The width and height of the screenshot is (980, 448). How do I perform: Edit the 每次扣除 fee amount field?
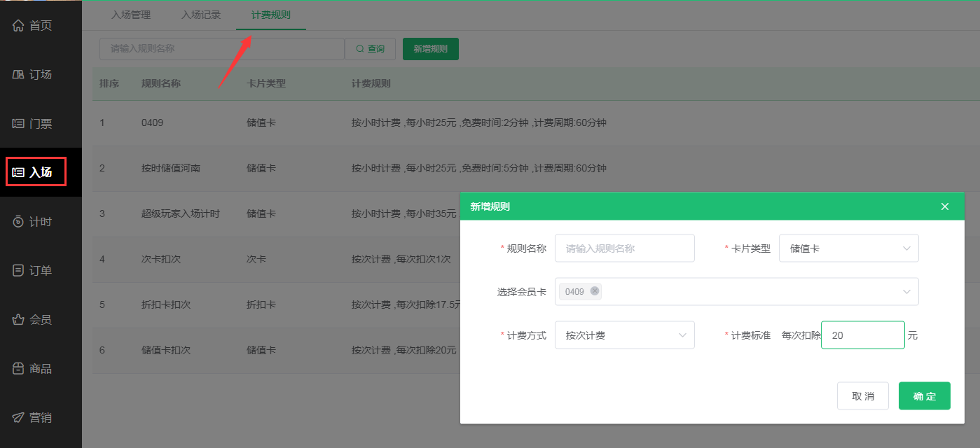(862, 335)
